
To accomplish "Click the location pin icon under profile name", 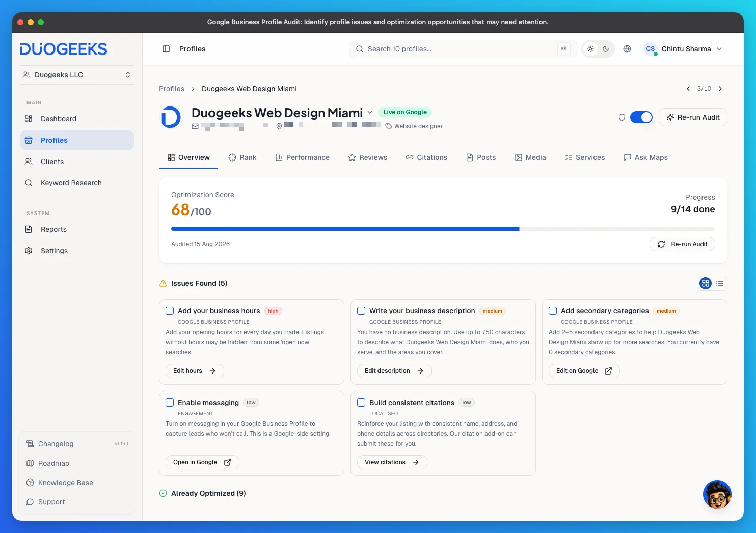I will pos(279,126).
